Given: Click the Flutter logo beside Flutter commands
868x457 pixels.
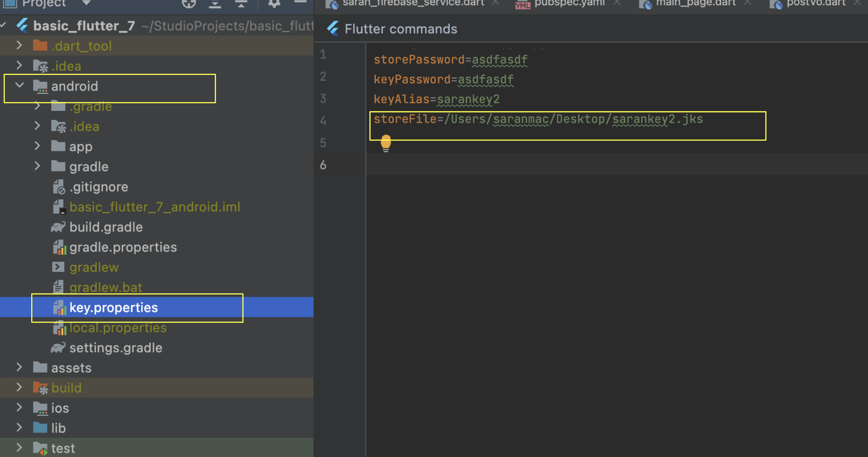Looking at the screenshot, I should [333, 29].
